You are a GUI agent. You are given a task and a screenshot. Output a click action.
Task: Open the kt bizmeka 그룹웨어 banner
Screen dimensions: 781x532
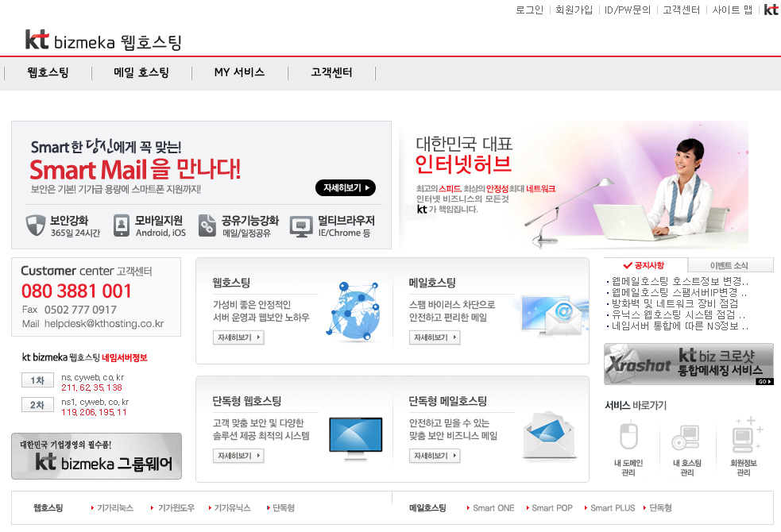point(97,457)
